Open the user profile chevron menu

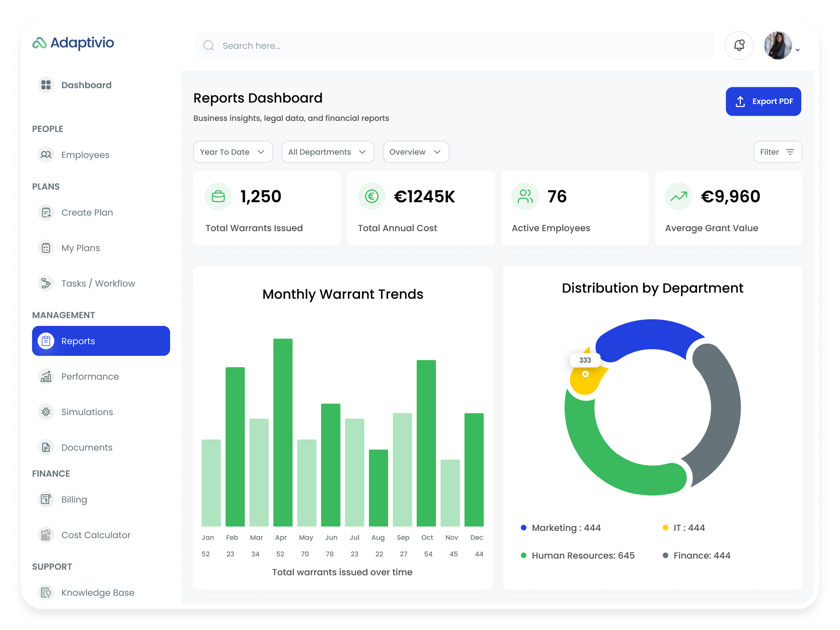tap(798, 50)
